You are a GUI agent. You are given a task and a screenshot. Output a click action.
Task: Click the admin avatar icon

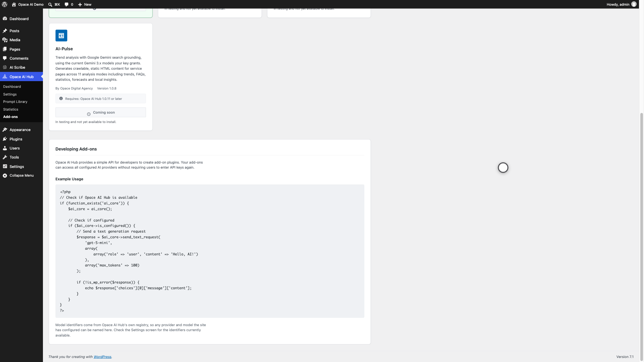634,4
